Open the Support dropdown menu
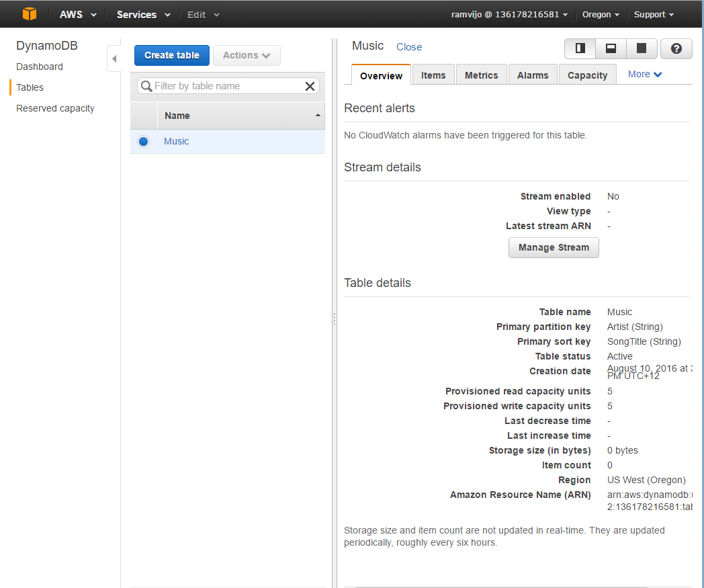This screenshot has height=588, width=704. click(654, 14)
